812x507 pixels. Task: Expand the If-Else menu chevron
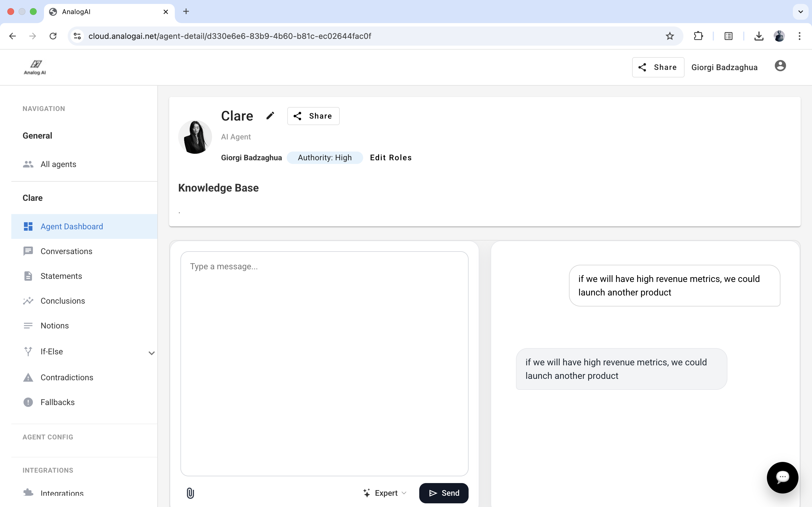pyautogui.click(x=151, y=353)
